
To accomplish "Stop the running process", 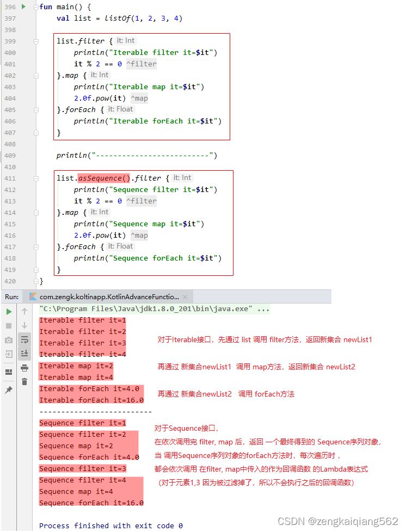I will pos(9,326).
